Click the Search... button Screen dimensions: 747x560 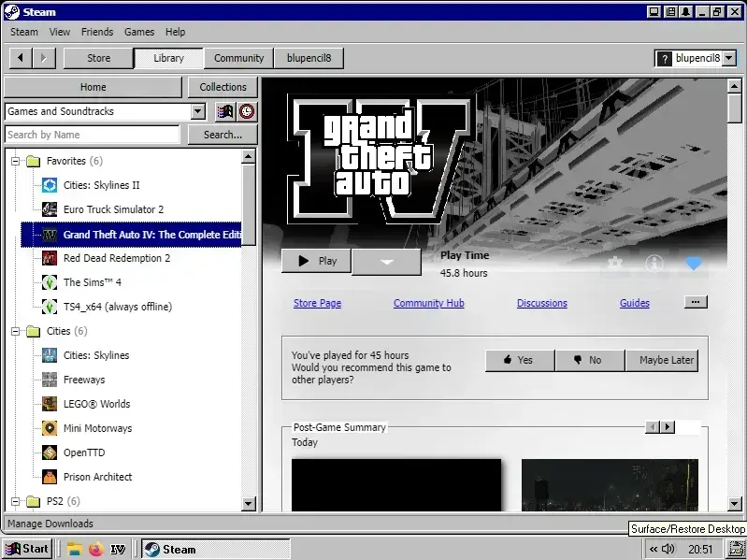click(x=223, y=135)
